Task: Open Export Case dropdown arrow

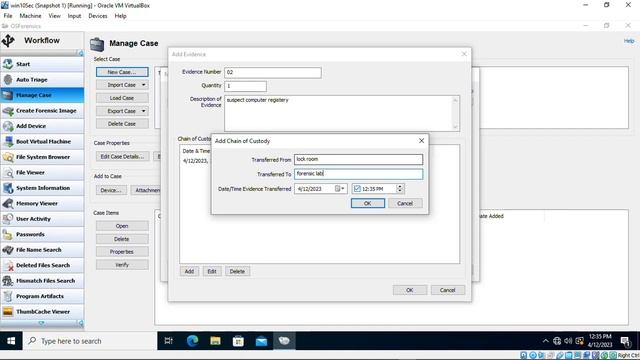Action: tap(143, 111)
